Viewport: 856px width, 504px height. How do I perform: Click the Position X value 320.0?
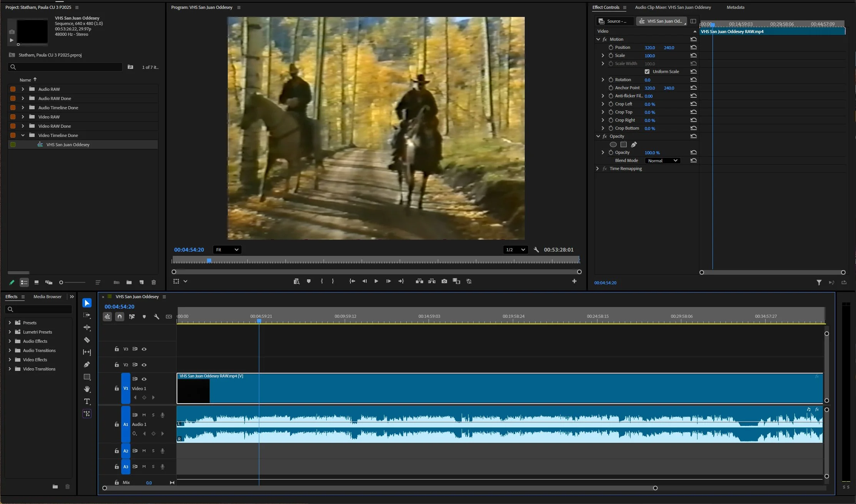tap(649, 48)
